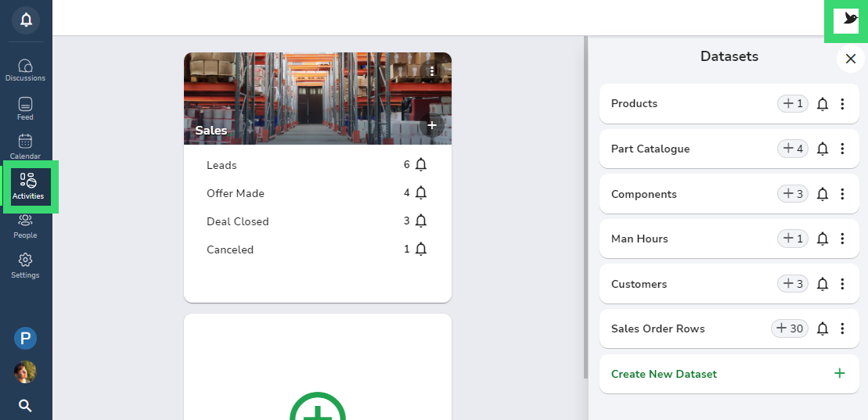Open the Products three-dot menu

pyautogui.click(x=842, y=104)
